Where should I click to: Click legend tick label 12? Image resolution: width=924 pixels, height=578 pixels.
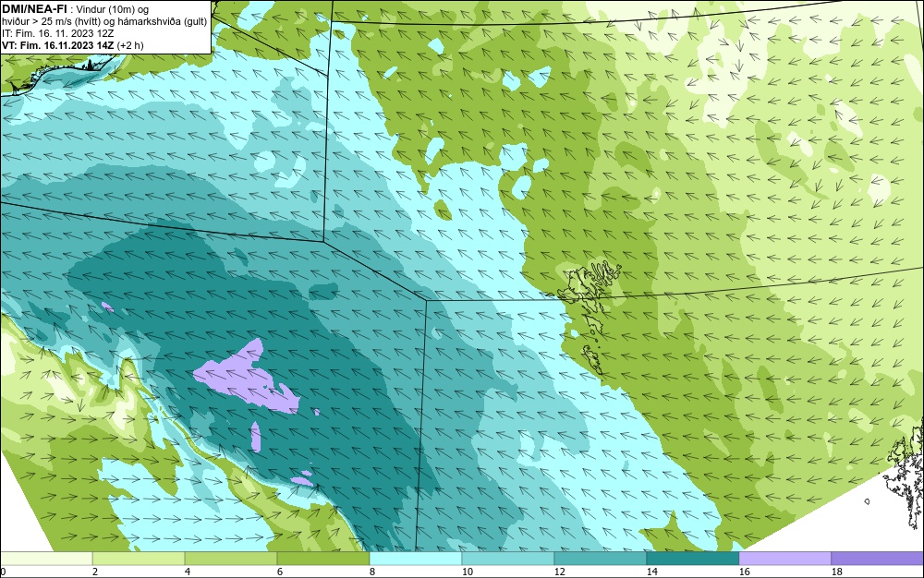(x=559, y=572)
